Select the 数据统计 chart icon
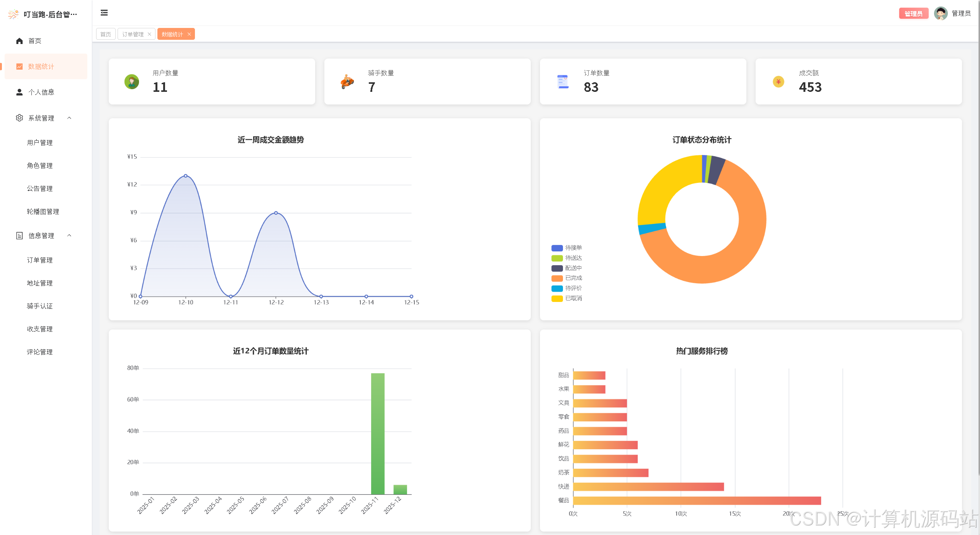 19,66
